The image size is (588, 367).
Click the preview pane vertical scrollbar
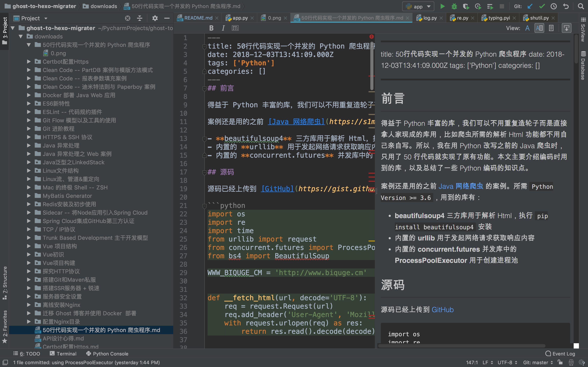coord(576,49)
